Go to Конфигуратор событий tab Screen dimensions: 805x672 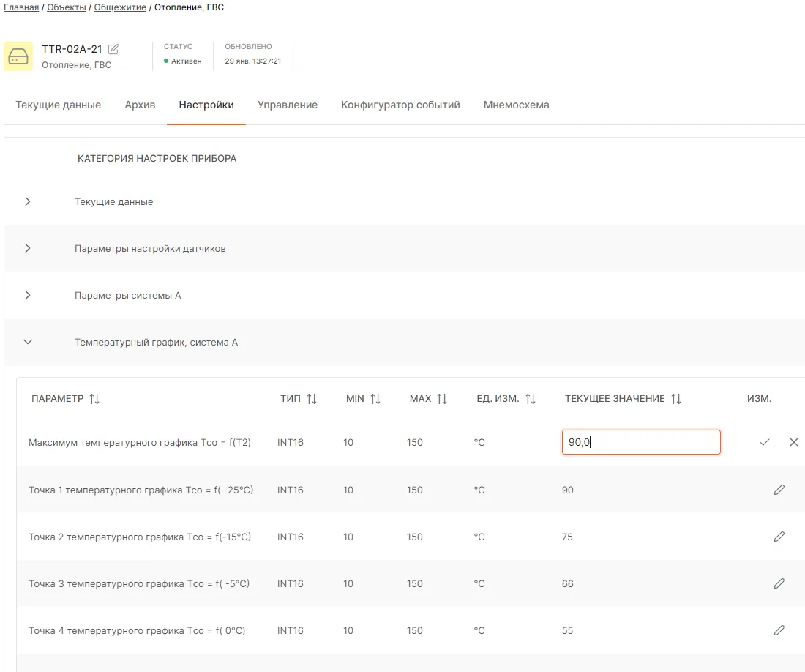click(x=400, y=105)
